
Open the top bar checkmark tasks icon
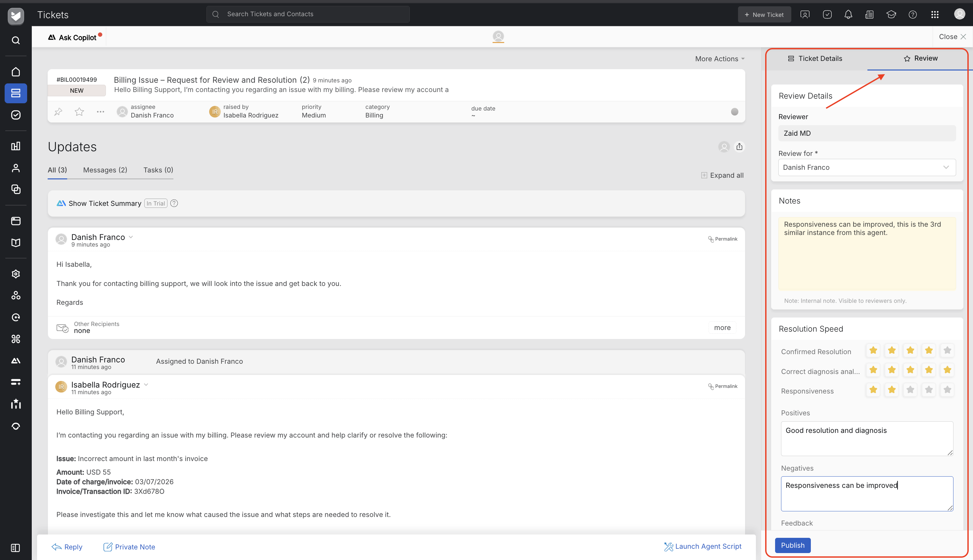tap(827, 15)
